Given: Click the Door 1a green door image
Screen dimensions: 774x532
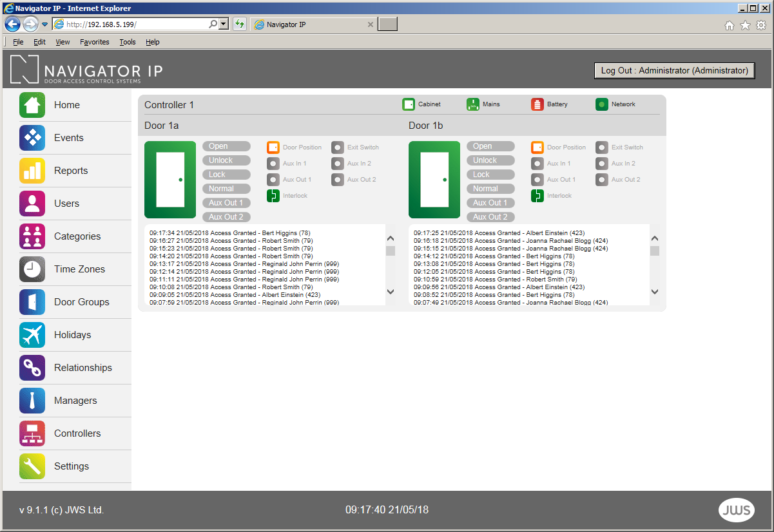Looking at the screenshot, I should pyautogui.click(x=170, y=180).
